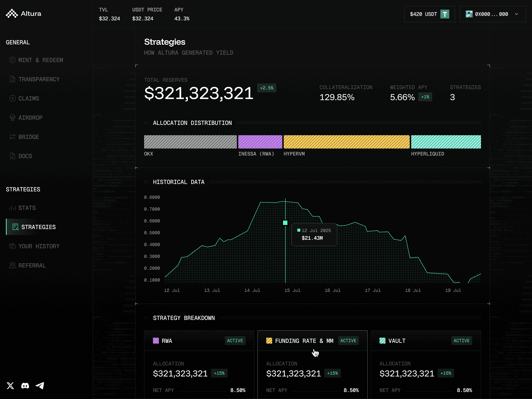Open Your History sidebar item
Image resolution: width=532 pixels, height=399 pixels.
point(39,246)
